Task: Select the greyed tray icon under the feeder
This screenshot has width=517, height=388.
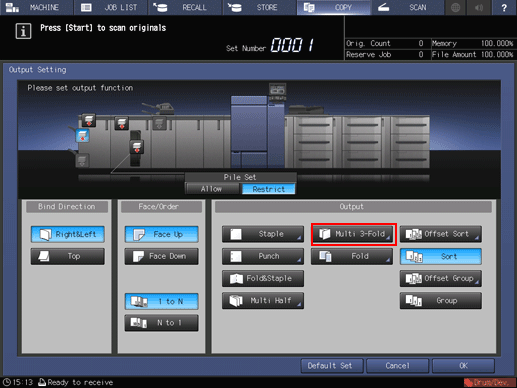Action: coord(159,123)
